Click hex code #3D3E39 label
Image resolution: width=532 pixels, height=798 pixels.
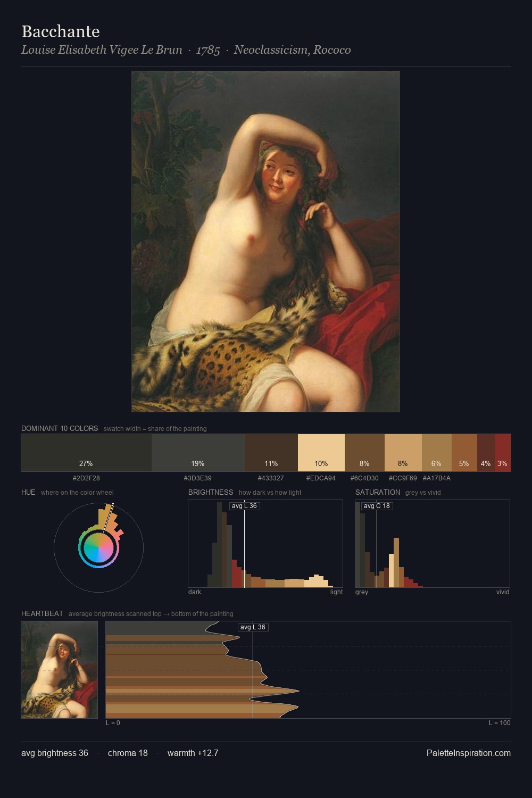[198, 478]
